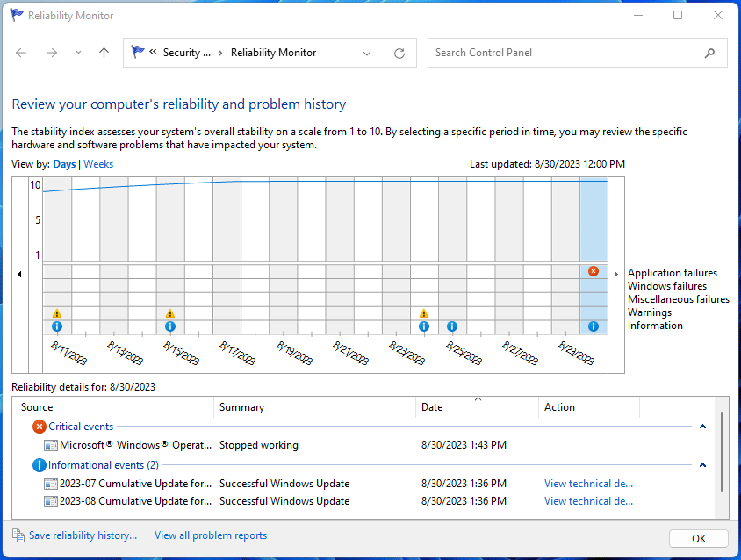Click the Reliability Monitor title bar flag icon

[17, 15]
